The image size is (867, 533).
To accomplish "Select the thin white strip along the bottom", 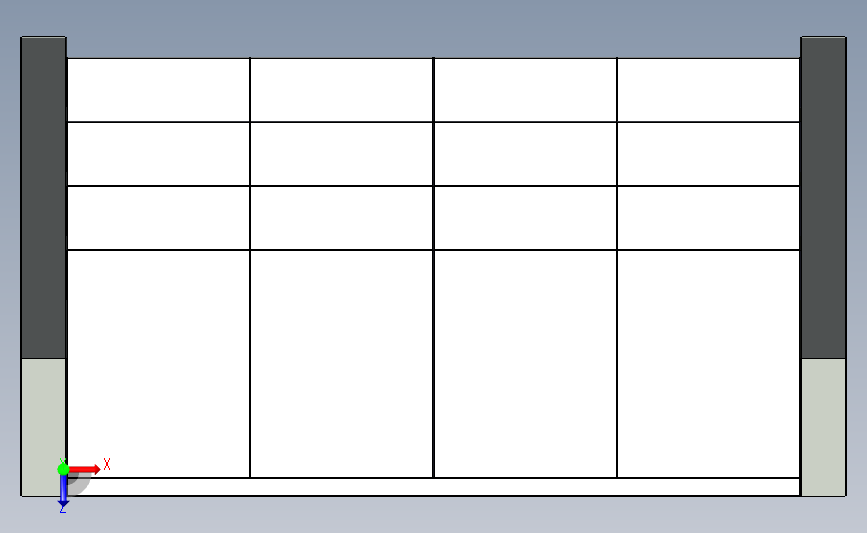I will pos(434,487).
